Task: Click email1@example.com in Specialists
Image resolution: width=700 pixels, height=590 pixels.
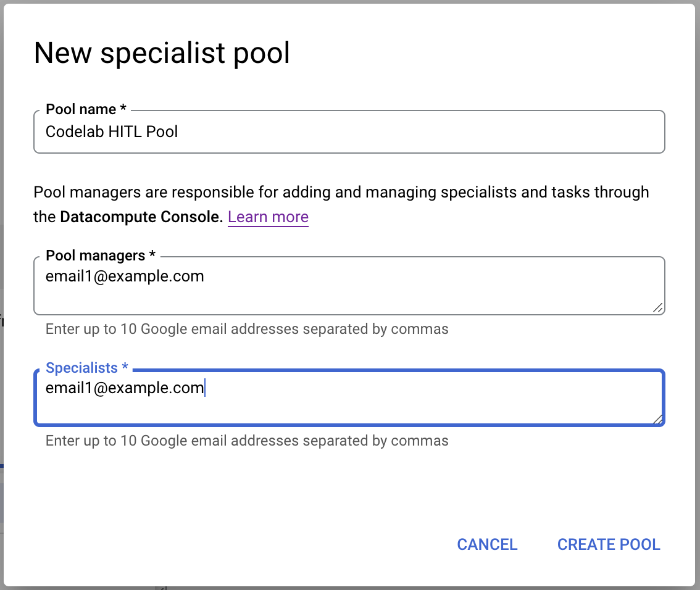Action: point(124,388)
